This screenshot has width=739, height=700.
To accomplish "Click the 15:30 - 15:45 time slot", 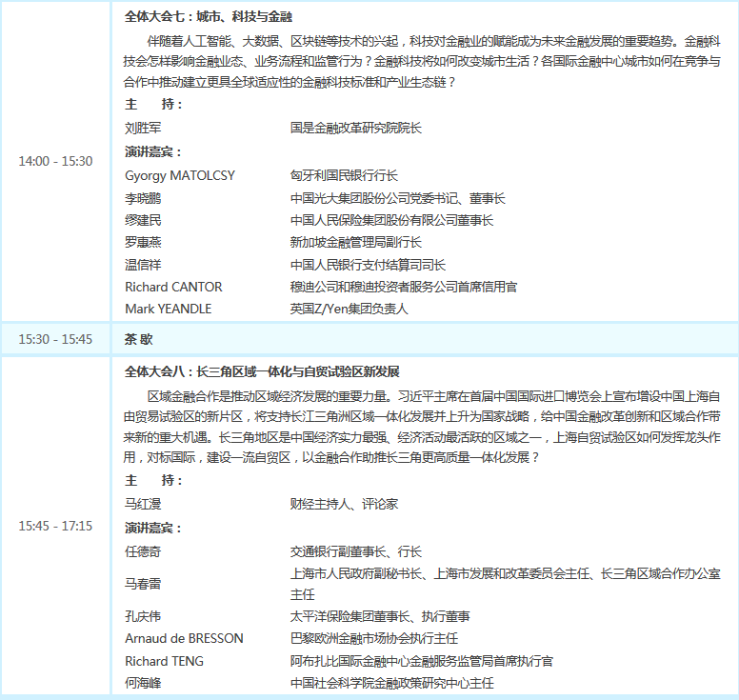I will pos(55,339).
